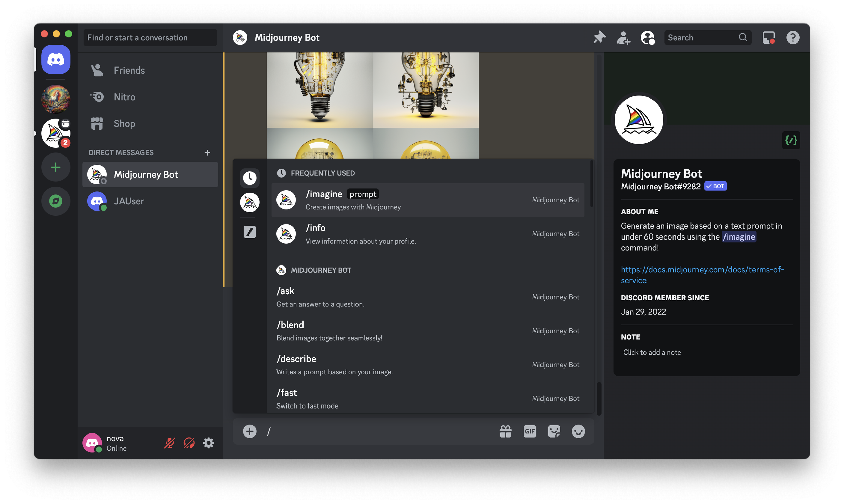Click the command list scrollbar

pos(591,184)
